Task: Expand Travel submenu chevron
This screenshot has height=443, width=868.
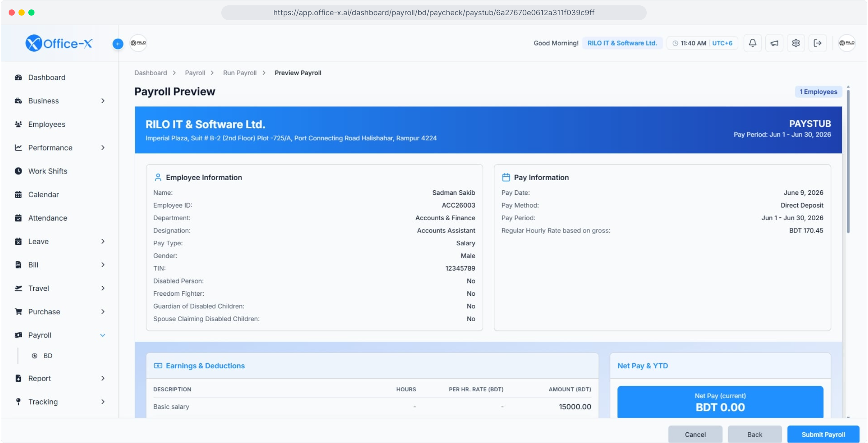Action: [x=103, y=288]
